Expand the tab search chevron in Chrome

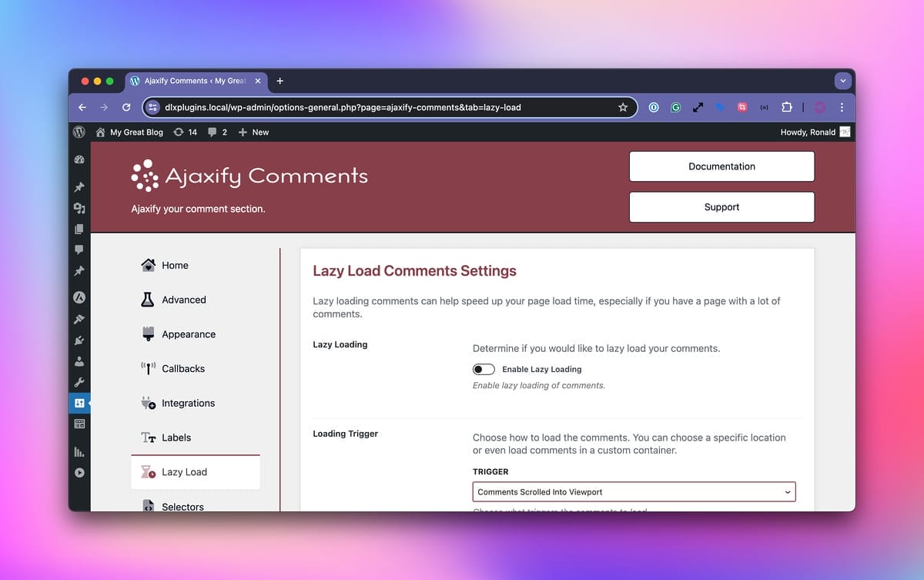coord(843,81)
